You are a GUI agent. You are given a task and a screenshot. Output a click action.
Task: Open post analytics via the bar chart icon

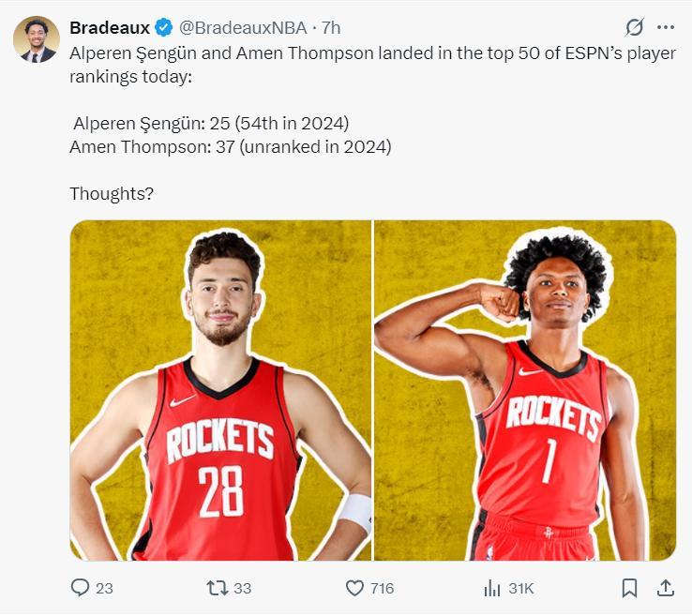[x=491, y=589]
